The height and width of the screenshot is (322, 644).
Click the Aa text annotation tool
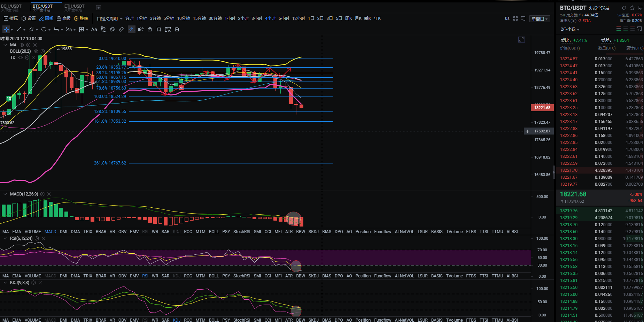click(x=94, y=30)
